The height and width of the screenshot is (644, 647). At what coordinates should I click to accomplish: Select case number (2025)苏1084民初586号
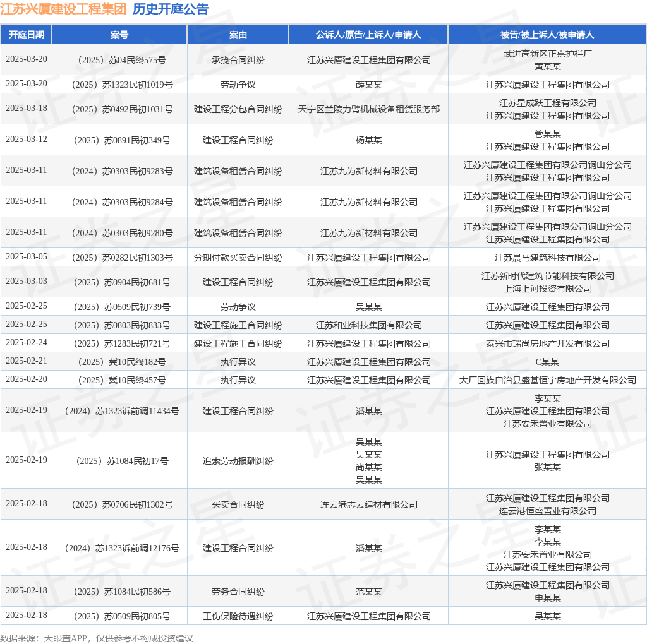(x=122, y=592)
